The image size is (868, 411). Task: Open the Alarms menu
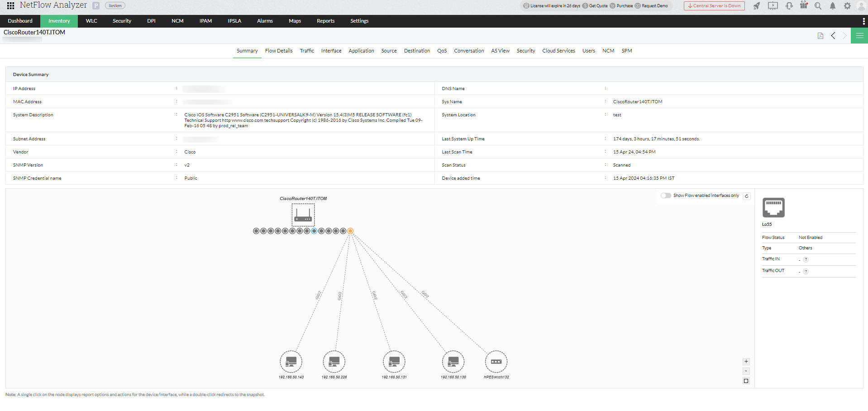pyautogui.click(x=264, y=21)
